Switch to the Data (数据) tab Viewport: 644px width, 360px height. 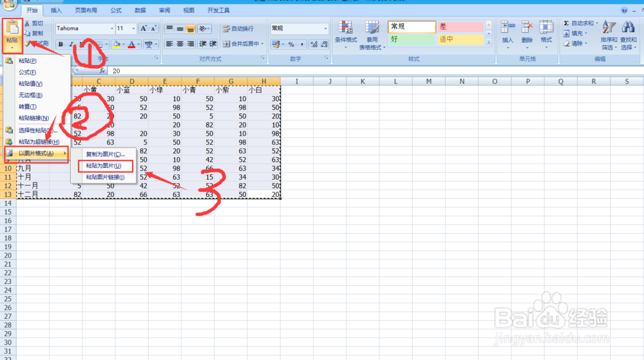tap(140, 10)
